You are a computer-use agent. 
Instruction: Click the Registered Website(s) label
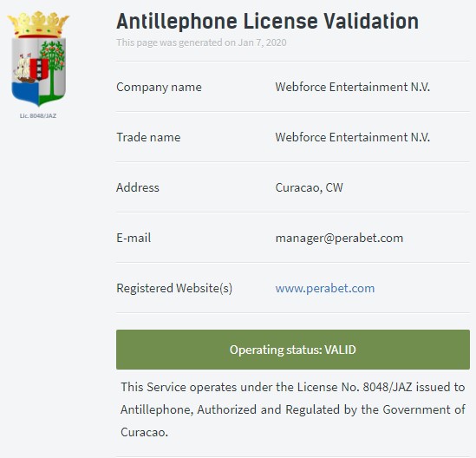pyautogui.click(x=174, y=288)
